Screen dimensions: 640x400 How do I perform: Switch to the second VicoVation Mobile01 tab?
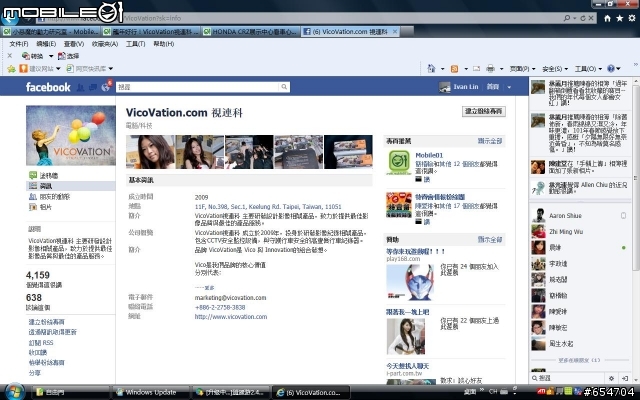pyautogui.click(x=150, y=31)
